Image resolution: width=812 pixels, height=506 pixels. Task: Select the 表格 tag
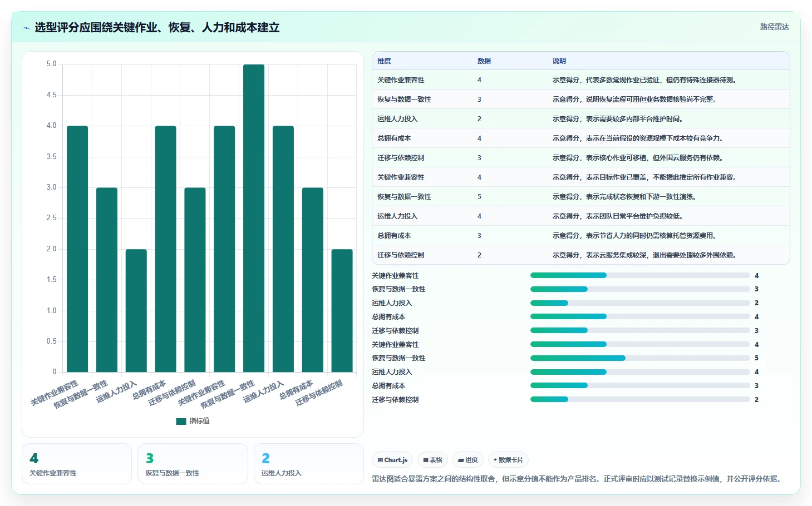click(432, 460)
